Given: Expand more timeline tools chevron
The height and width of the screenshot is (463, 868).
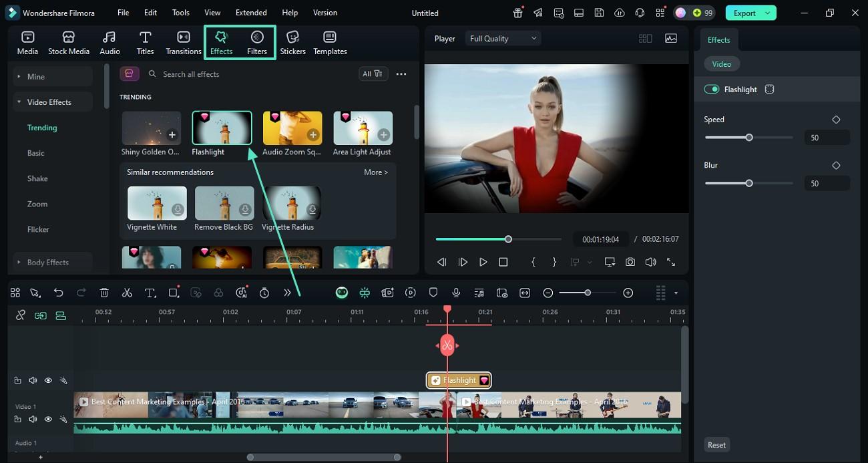Looking at the screenshot, I should click(287, 293).
